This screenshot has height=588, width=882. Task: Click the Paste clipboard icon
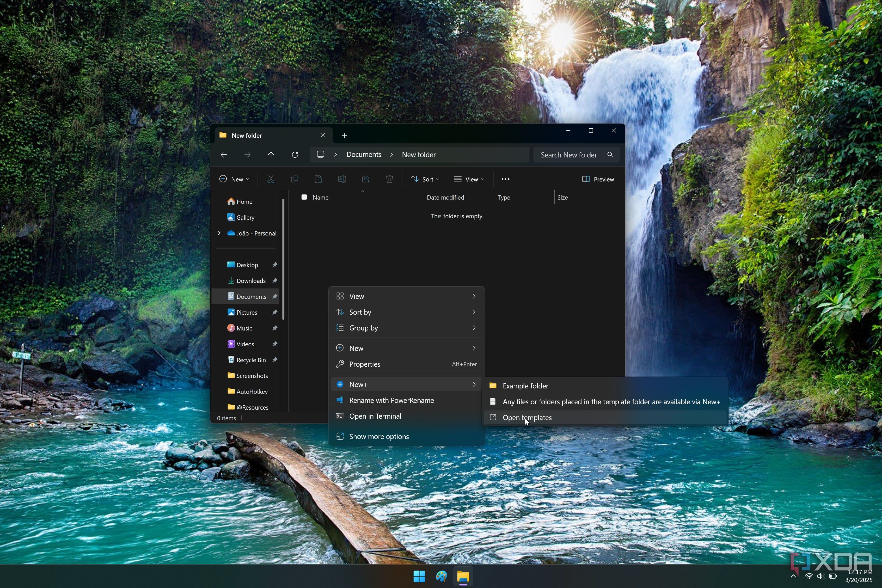[x=318, y=179]
